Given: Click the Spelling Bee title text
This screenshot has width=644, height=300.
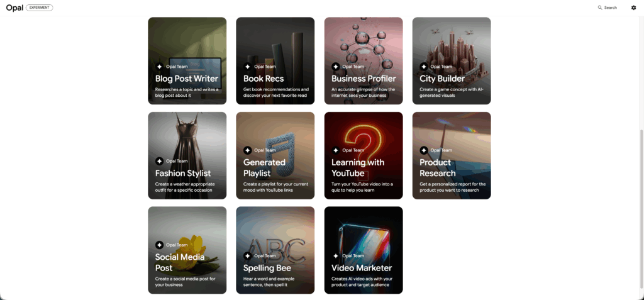Looking at the screenshot, I should 267,268.
